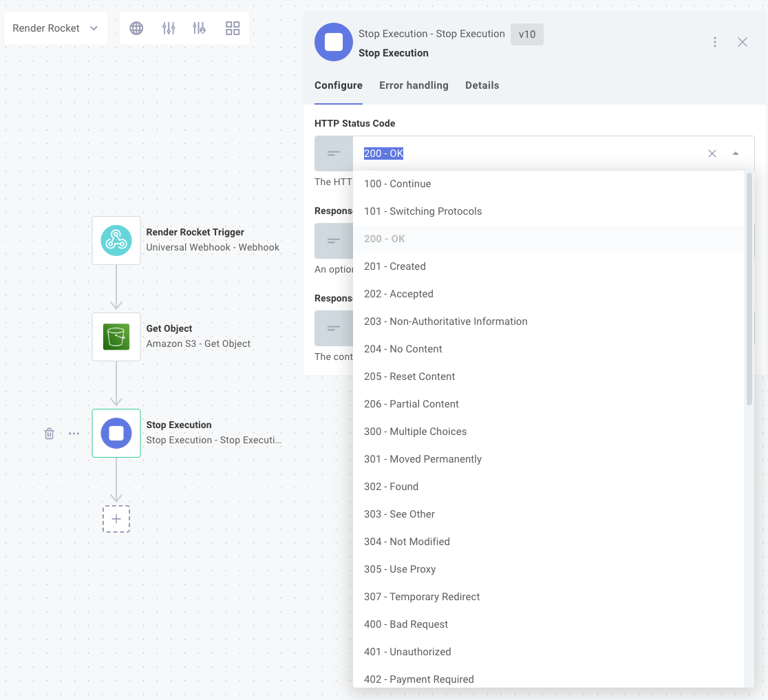Viewport: 768px width, 700px height.
Task: Open the three-dot menu next to Stop Execution node
Action: (x=74, y=433)
